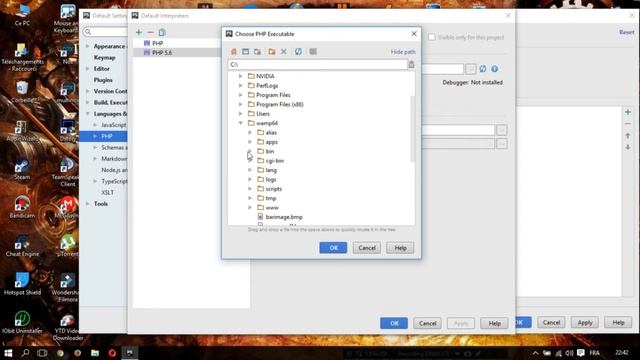This screenshot has height=360, width=640.
Task: Focus the path input field
Action: tap(318, 64)
